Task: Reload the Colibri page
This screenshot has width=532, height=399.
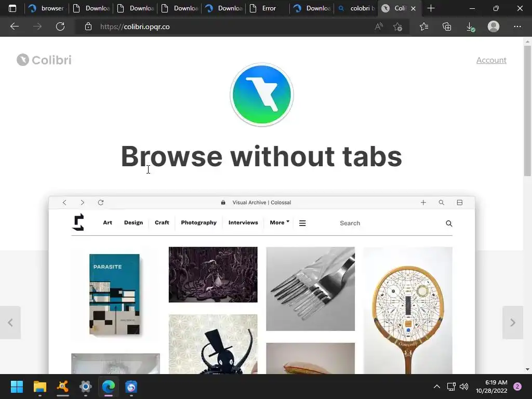Action: pos(60,26)
